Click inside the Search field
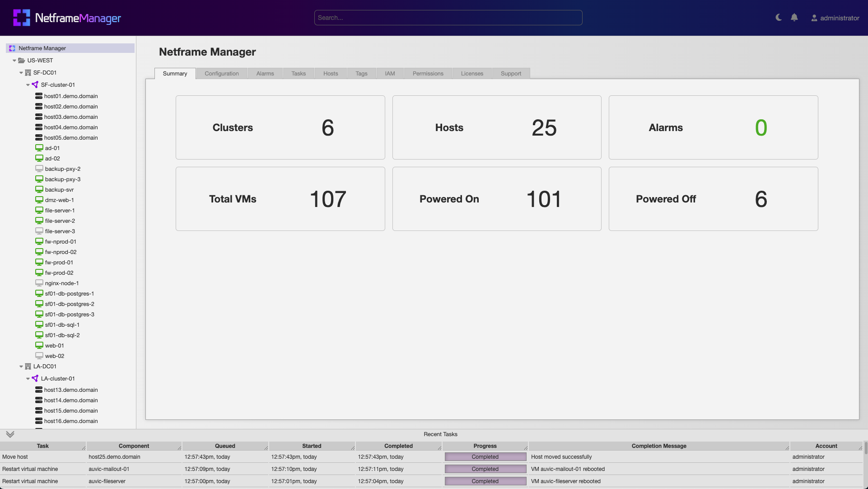868x489 pixels. pyautogui.click(x=448, y=18)
